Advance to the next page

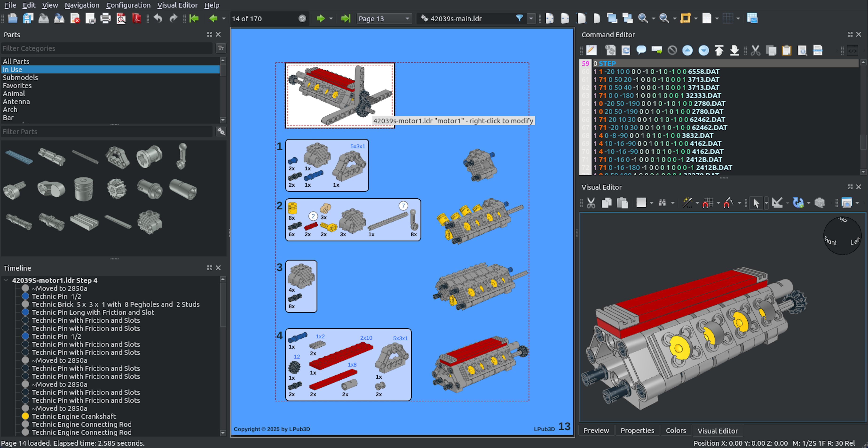click(x=320, y=18)
